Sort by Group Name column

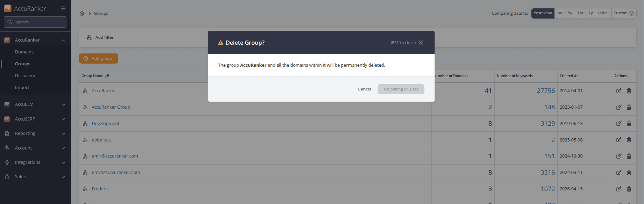pyautogui.click(x=95, y=76)
